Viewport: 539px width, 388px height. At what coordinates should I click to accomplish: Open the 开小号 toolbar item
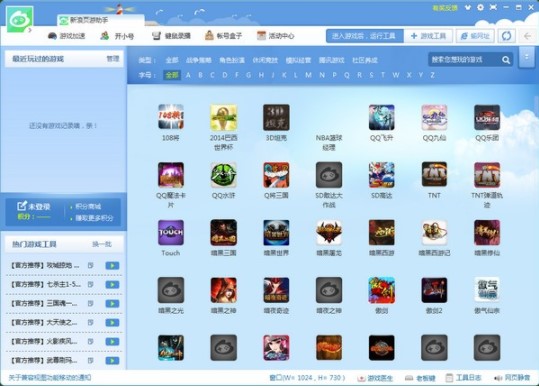pyautogui.click(x=117, y=36)
